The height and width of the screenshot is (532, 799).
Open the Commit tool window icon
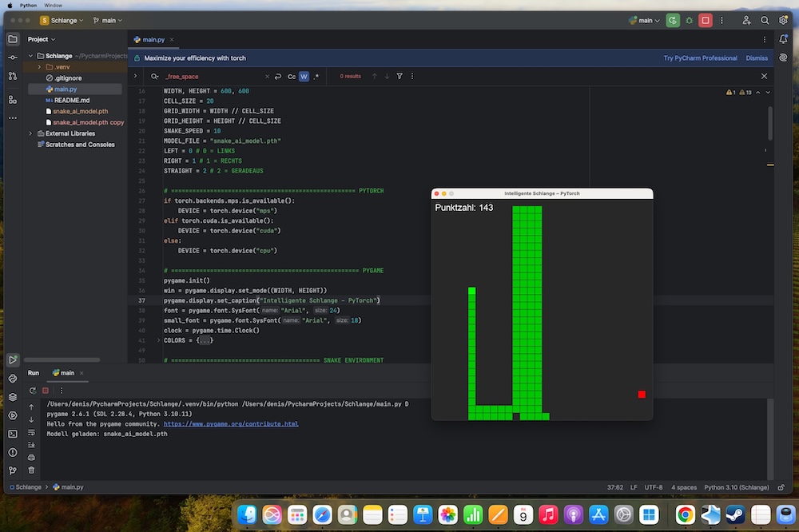[13, 58]
